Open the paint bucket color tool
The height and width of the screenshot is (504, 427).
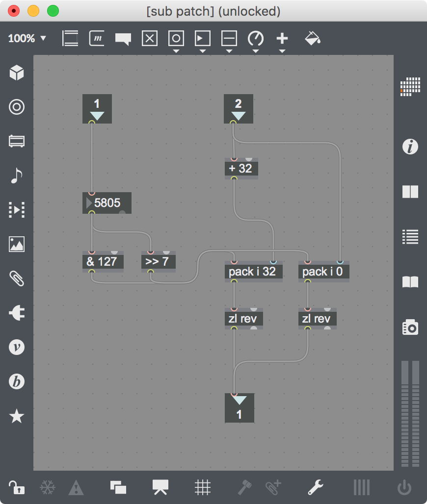click(313, 38)
